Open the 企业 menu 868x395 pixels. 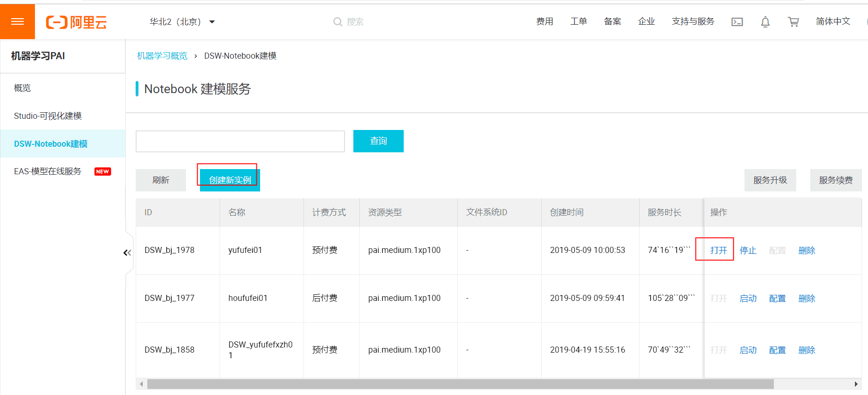(647, 21)
